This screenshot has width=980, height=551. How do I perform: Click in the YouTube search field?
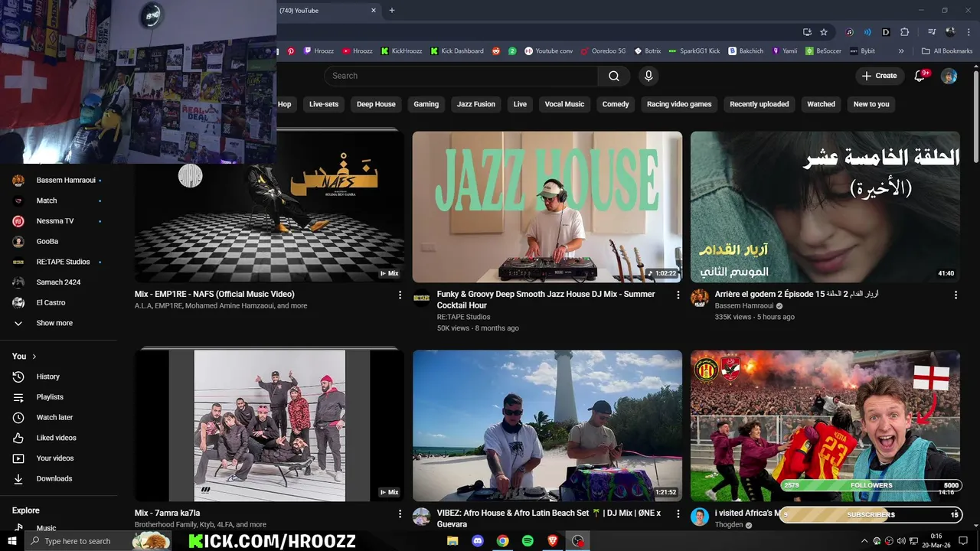pyautogui.click(x=461, y=76)
